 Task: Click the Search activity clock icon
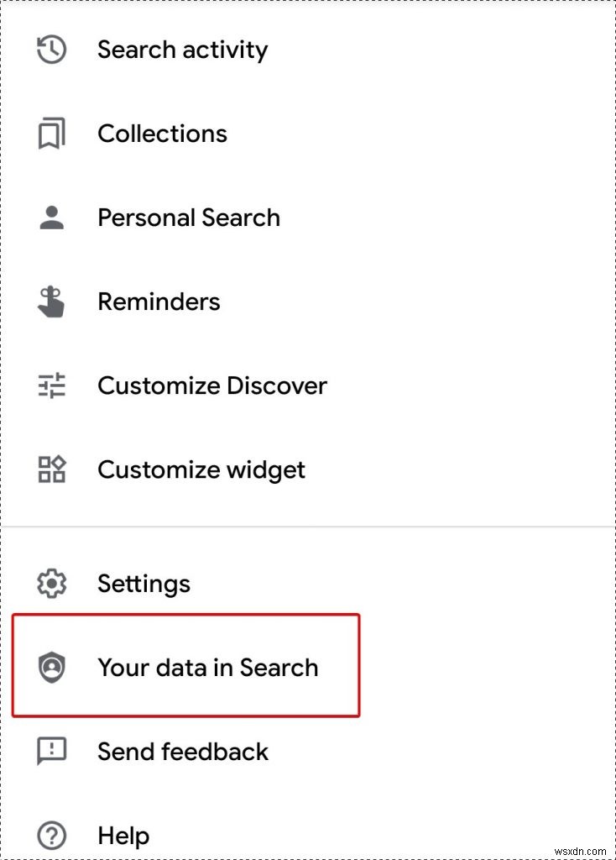point(50,49)
